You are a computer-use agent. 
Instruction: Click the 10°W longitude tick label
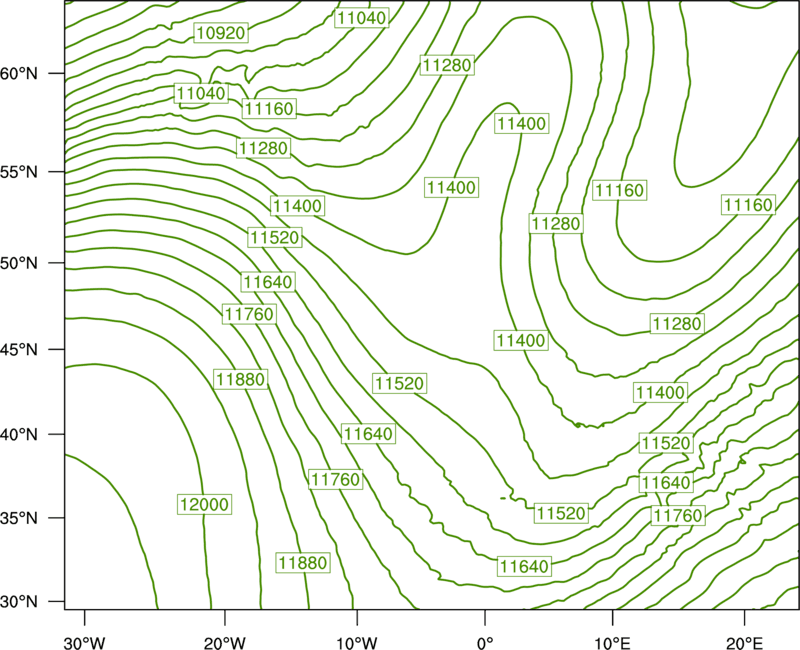click(357, 643)
